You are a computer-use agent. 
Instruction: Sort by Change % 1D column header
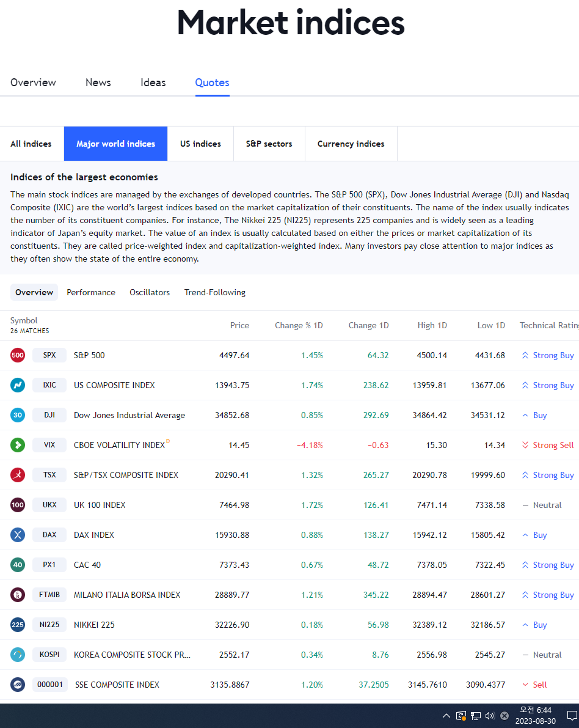coord(299,325)
